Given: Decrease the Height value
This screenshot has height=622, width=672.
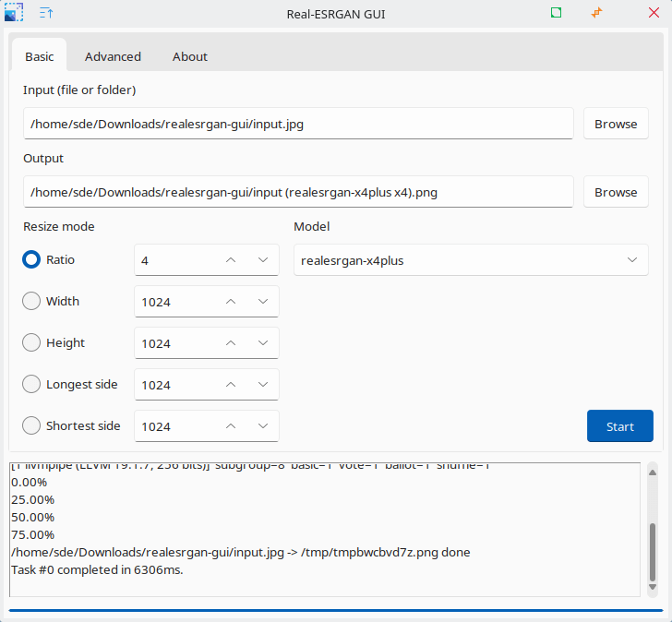Looking at the screenshot, I should click(263, 343).
